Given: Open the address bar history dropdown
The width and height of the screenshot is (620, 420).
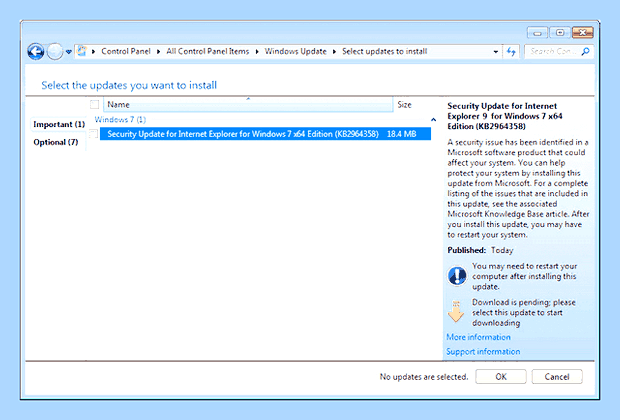Looking at the screenshot, I should 495,52.
